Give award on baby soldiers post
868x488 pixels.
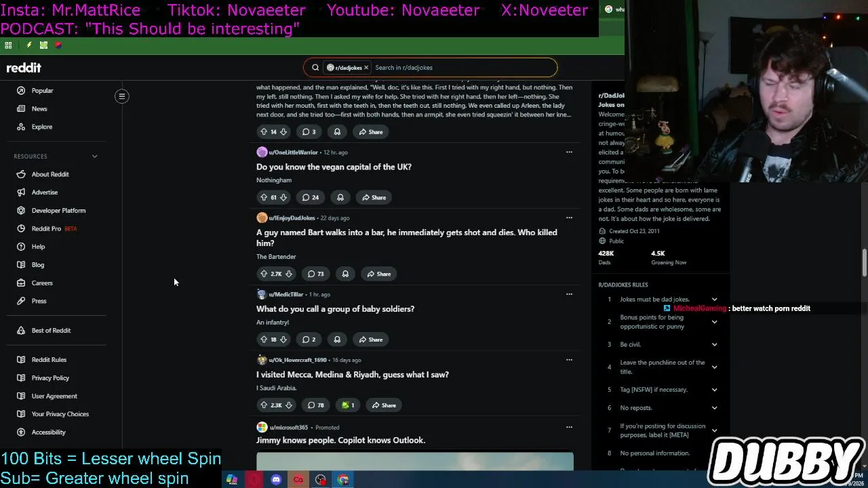pos(337,340)
